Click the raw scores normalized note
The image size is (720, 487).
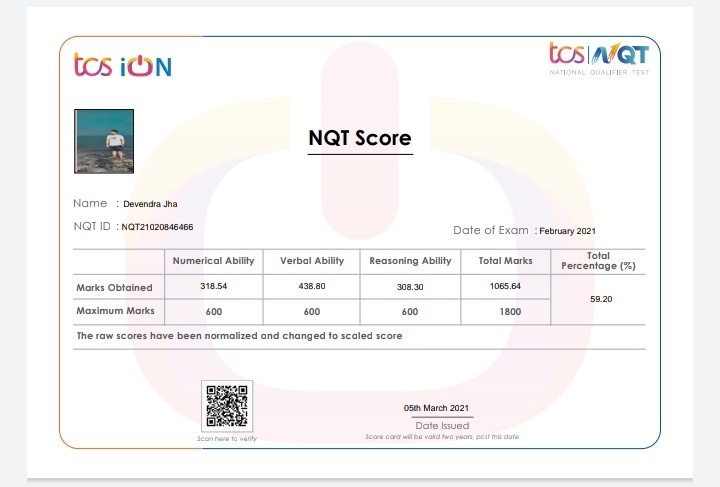click(239, 336)
